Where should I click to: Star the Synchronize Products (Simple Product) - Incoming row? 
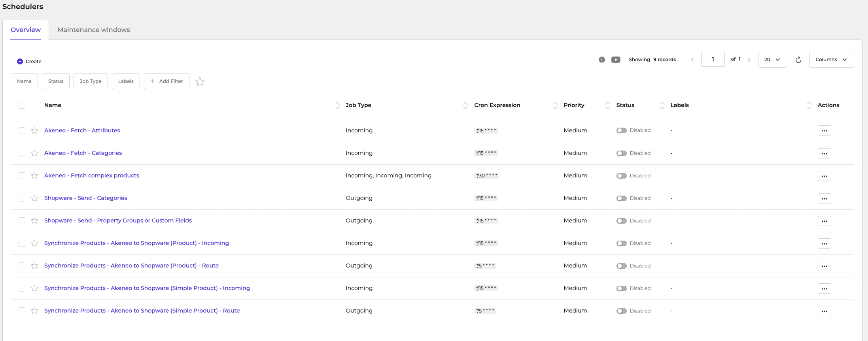coord(34,288)
